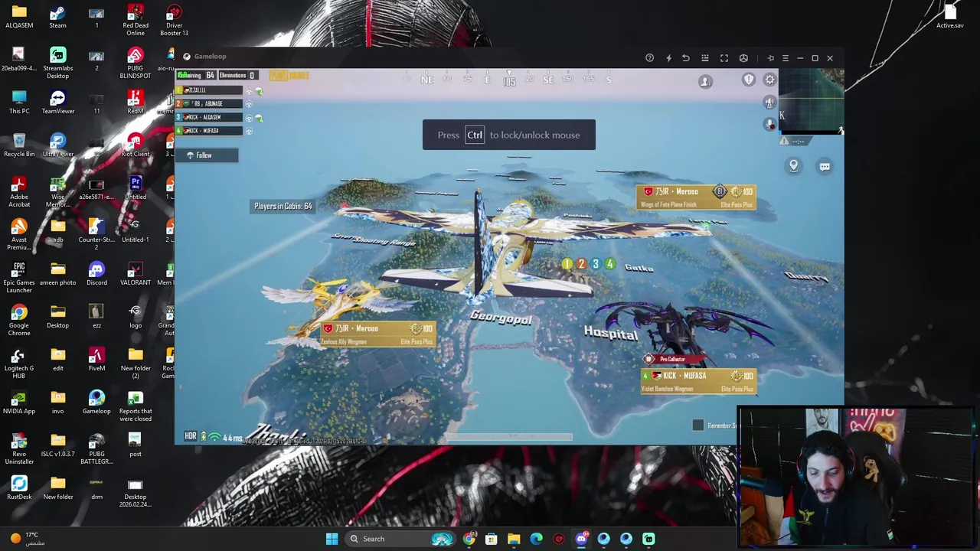The width and height of the screenshot is (980, 551).
Task: Open Reports that were closed Excel file
Action: click(x=136, y=406)
